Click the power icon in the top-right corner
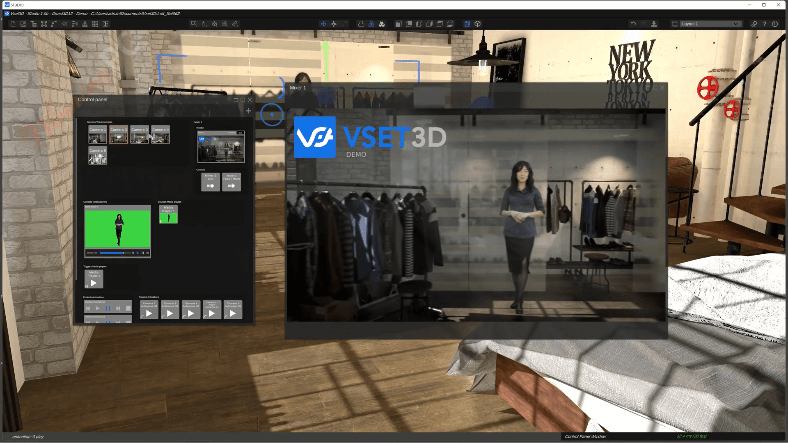This screenshot has height=443, width=788. (775, 24)
